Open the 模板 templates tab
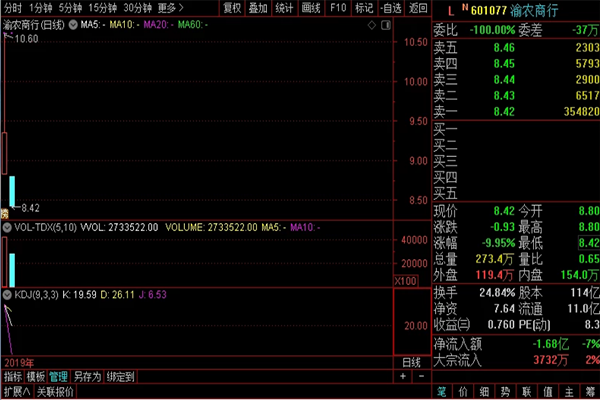This screenshot has width=600, height=400. (36, 377)
